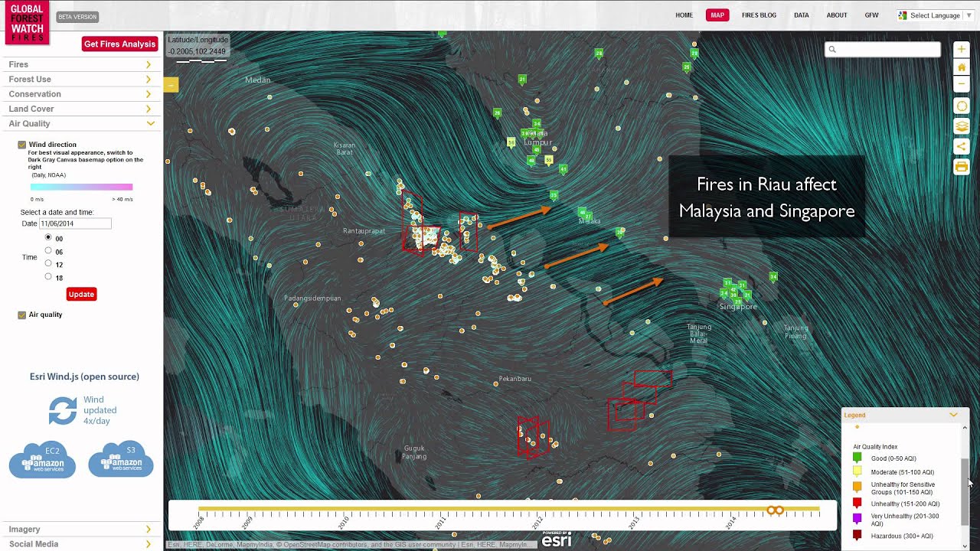Reset map to home extent
Viewport: 980px width, 551px height.
962,67
